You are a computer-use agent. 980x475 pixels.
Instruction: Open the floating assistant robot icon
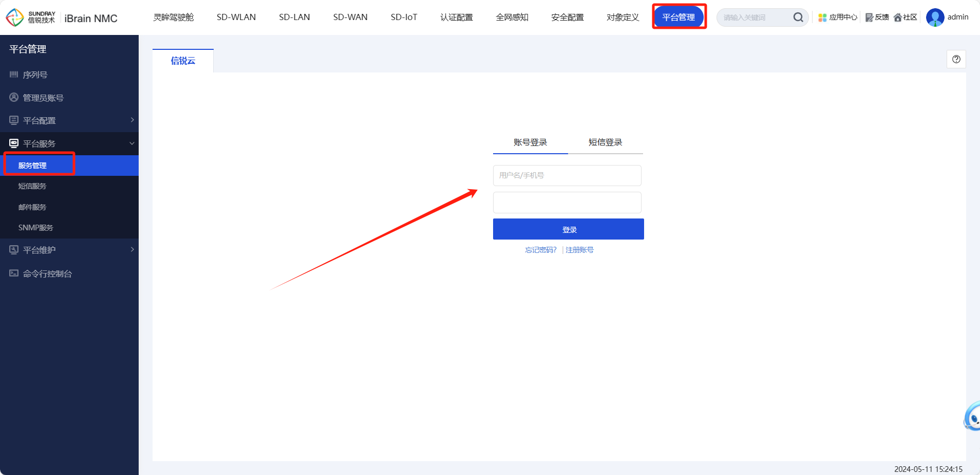(x=972, y=416)
